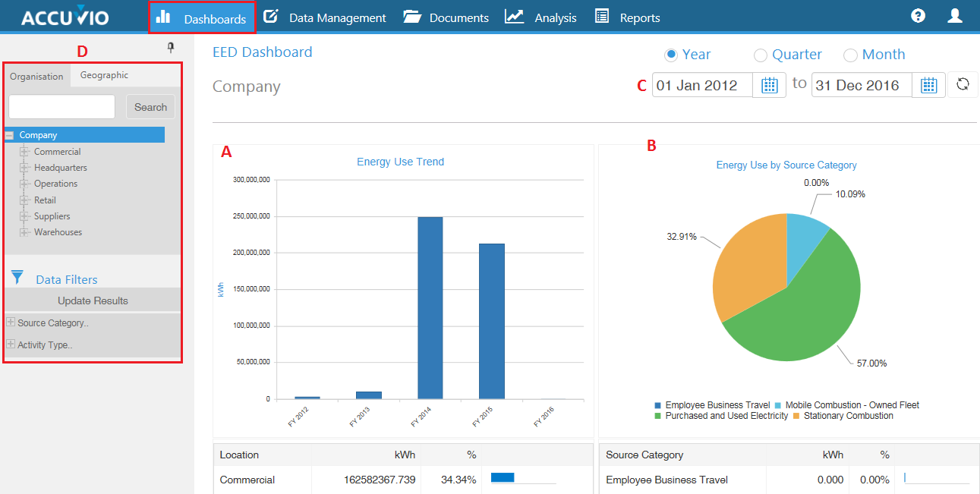Switch to the Organisation tab
Screen dimensions: 980x494
(x=36, y=76)
